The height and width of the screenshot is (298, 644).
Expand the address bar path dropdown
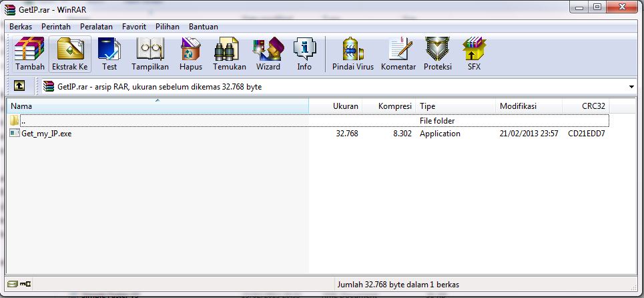tap(632, 87)
